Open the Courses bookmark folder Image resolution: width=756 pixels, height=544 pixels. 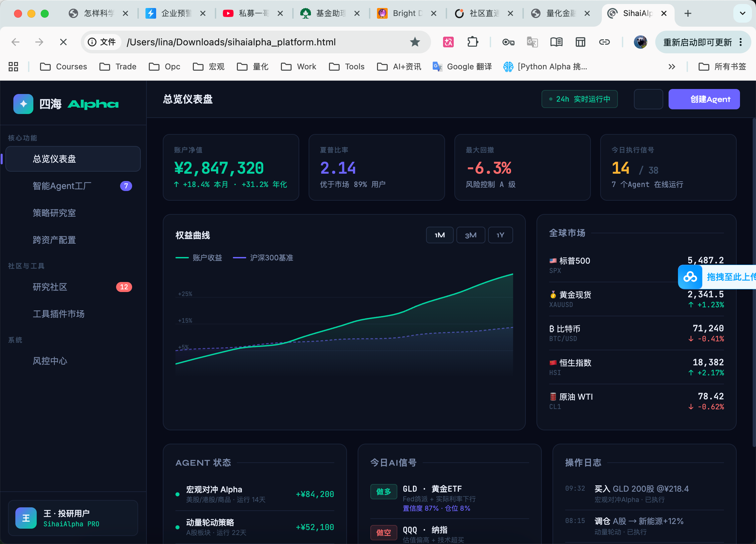pyautogui.click(x=63, y=67)
